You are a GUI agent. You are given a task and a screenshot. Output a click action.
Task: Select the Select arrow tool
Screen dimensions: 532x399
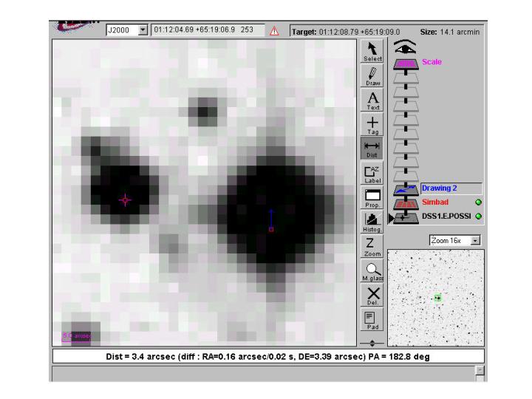coord(373,52)
